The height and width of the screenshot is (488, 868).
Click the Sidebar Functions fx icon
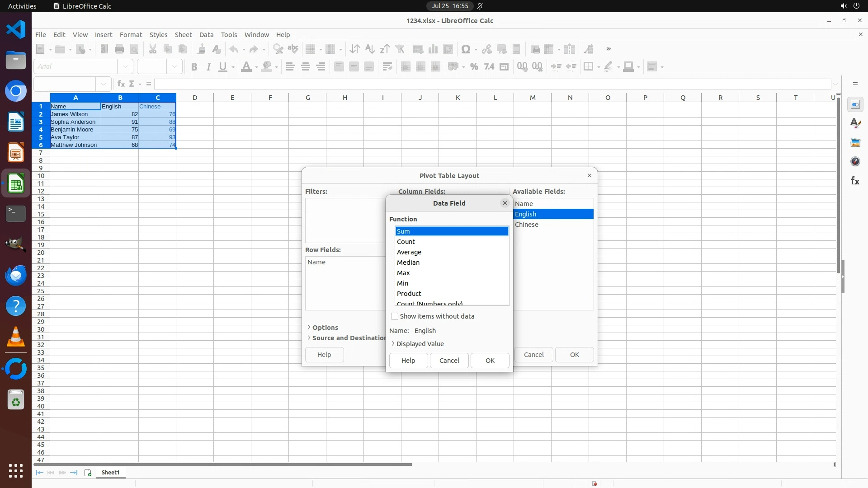click(855, 181)
